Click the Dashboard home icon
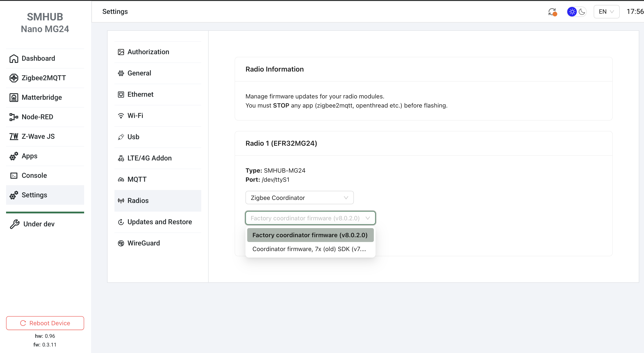Screen dimensions: 644x353 point(14,59)
